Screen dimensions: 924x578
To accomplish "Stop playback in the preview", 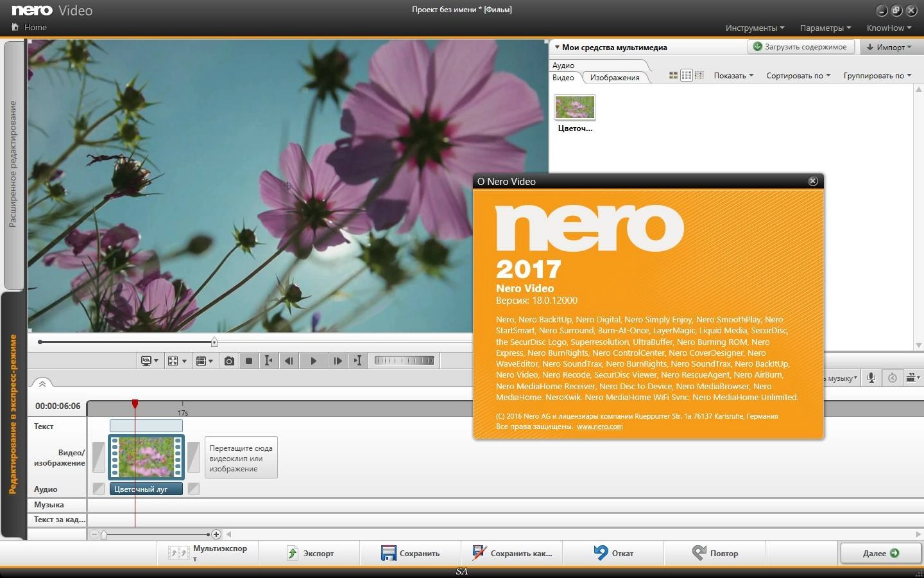I will point(249,361).
